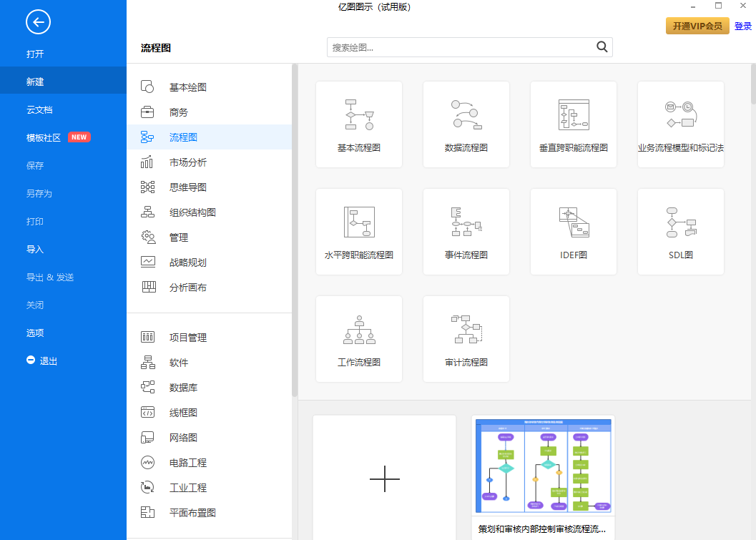Open the 基本流程图 template
Image resolution: width=756 pixels, height=540 pixels.
coord(358,124)
